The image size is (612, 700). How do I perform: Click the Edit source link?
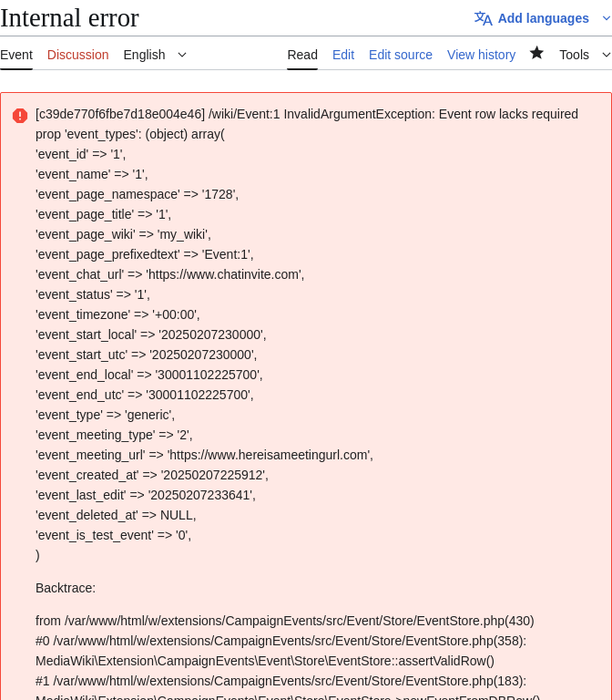(x=400, y=55)
